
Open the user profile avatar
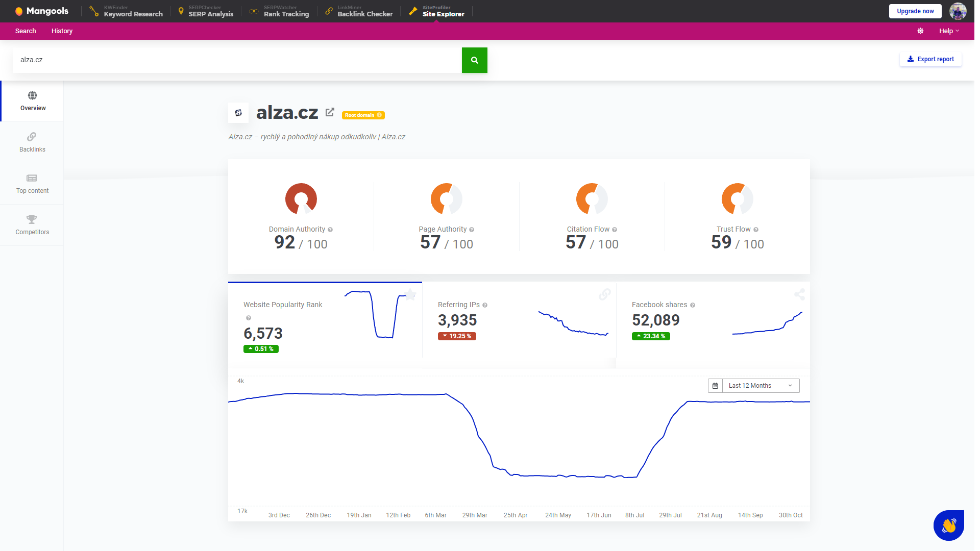(x=958, y=11)
